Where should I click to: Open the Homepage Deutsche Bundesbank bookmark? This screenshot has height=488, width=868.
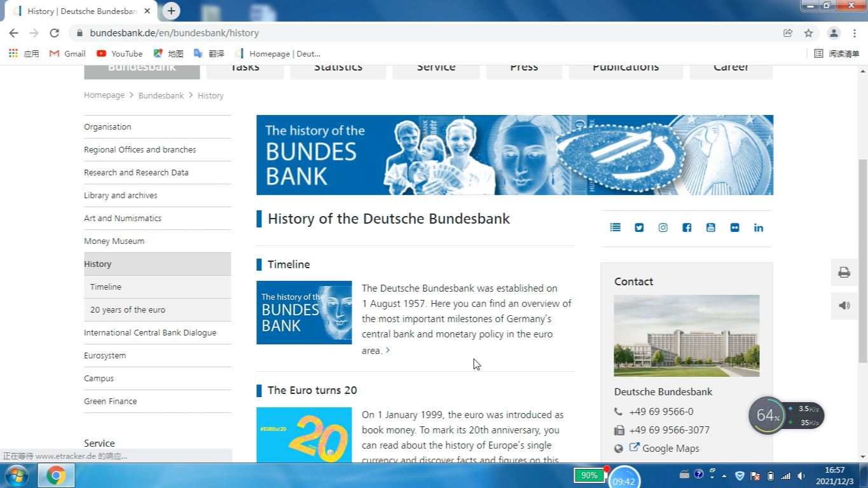pyautogui.click(x=278, y=53)
